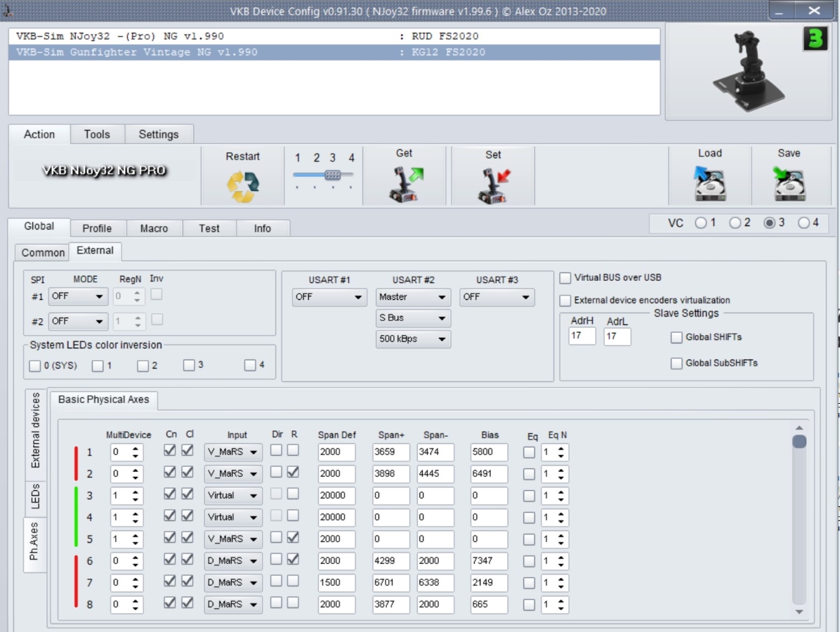Select VC radio option 1
Screen dimensions: 840x632
[701, 223]
